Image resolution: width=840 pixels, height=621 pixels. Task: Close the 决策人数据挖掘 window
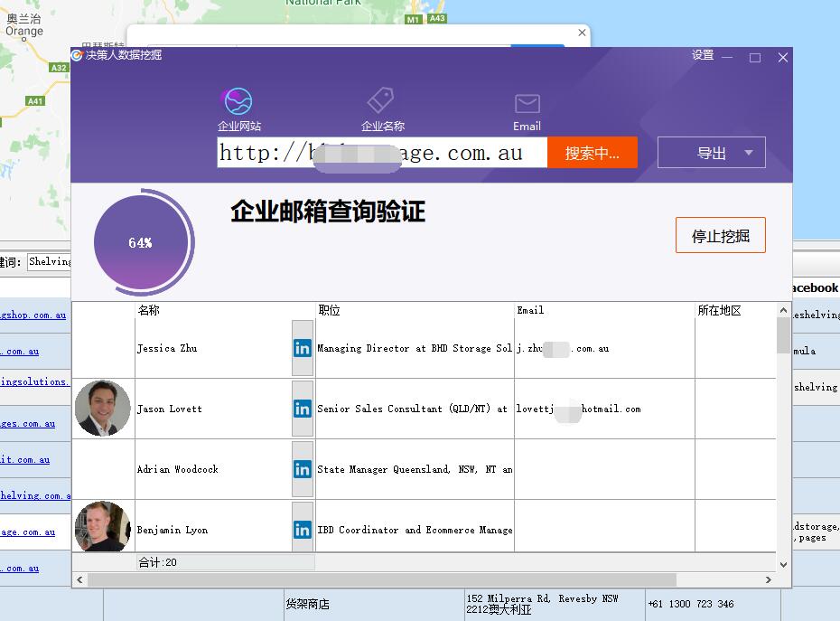click(783, 57)
